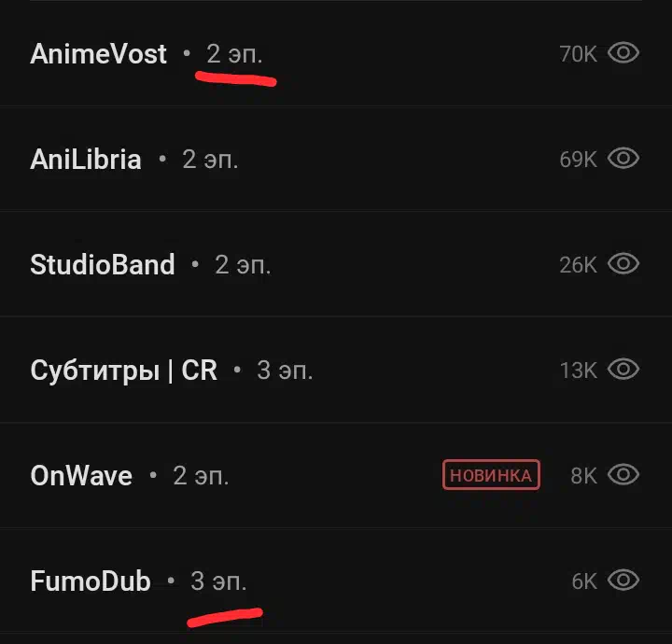The height and width of the screenshot is (644, 672).
Task: Click the НОВИНКА badge on OnWave
Action: [491, 475]
